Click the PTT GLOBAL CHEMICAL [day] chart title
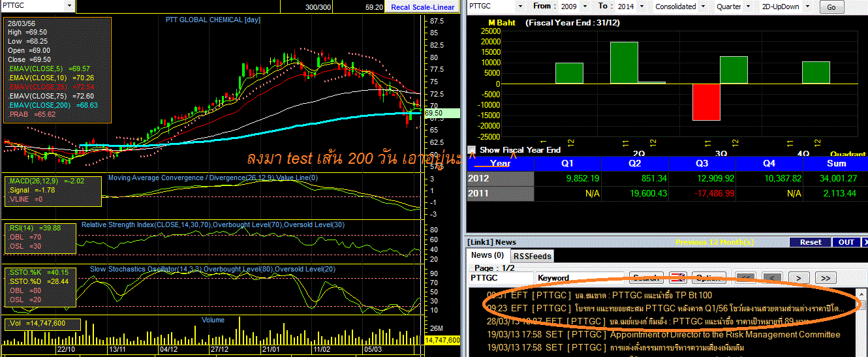The image size is (868, 357). (x=213, y=20)
